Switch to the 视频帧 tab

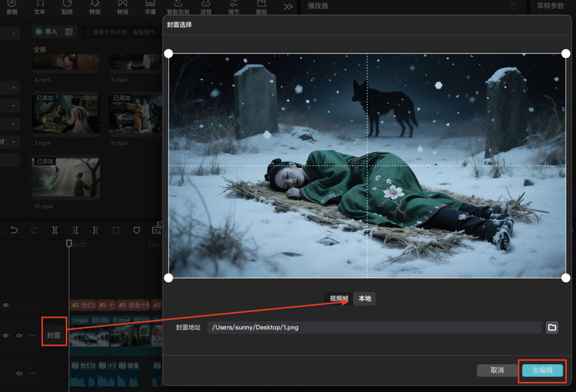pos(339,299)
